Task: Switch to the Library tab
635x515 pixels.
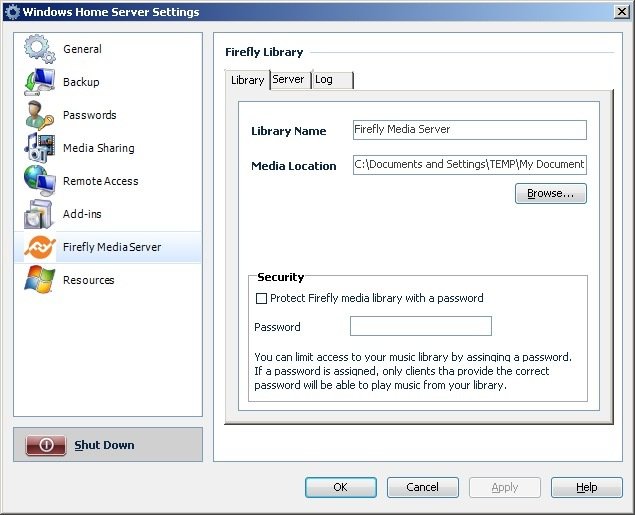Action: pyautogui.click(x=247, y=80)
